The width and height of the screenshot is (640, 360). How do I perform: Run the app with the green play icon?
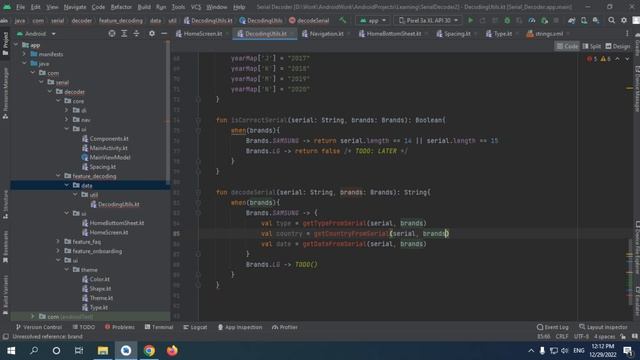pos(471,20)
